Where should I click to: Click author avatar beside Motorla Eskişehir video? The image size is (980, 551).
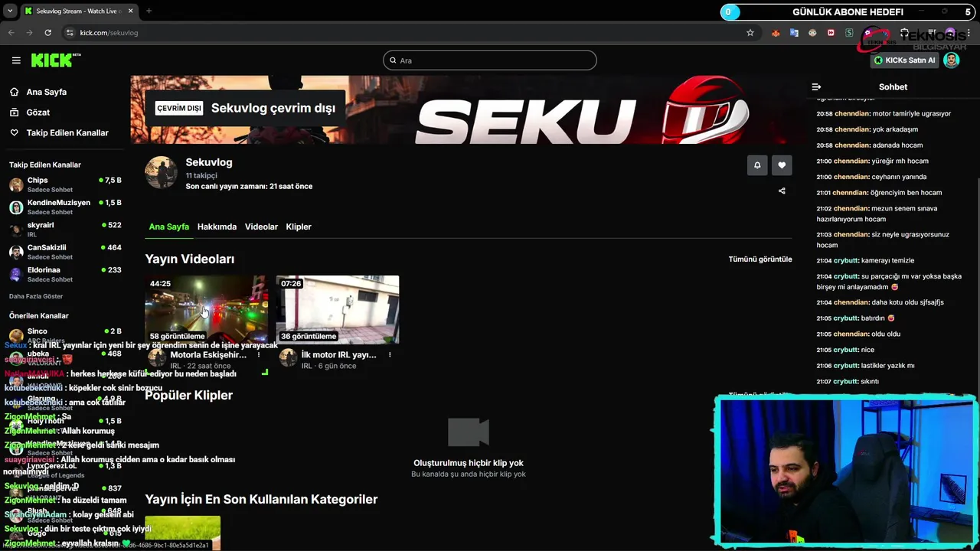pyautogui.click(x=157, y=357)
